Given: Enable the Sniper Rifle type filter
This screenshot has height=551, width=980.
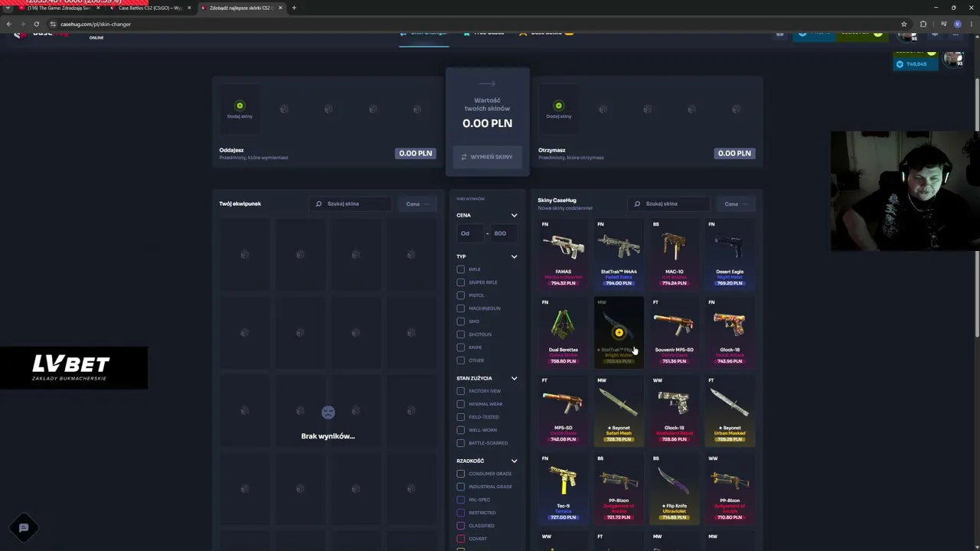Looking at the screenshot, I should [460, 282].
